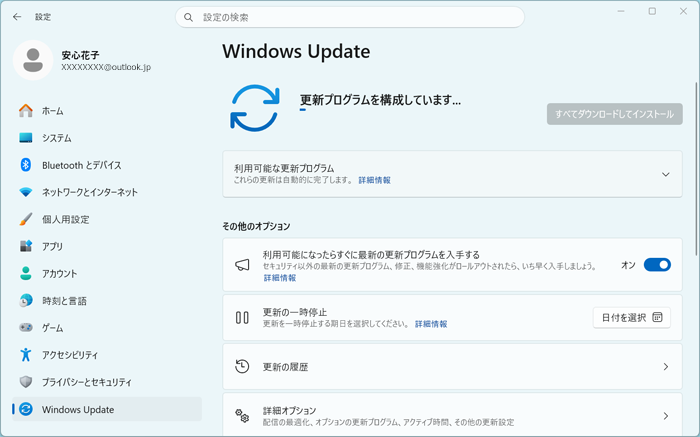Click the 個人用設定 paintbrush icon
This screenshot has height=437, width=700.
pyautogui.click(x=26, y=219)
